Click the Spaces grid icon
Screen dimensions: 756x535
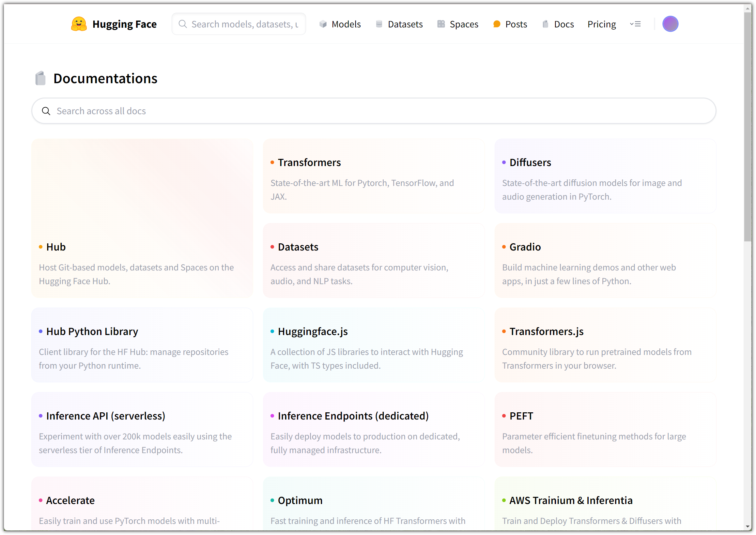point(441,24)
